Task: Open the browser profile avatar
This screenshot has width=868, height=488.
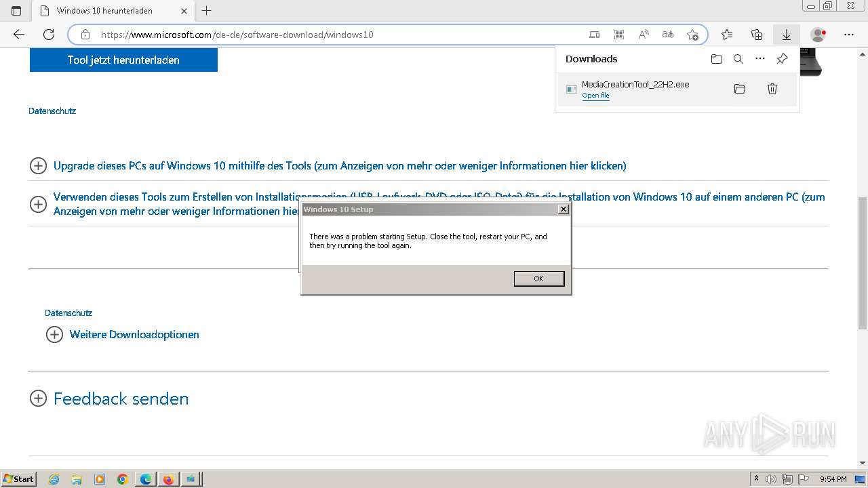Action: [818, 35]
